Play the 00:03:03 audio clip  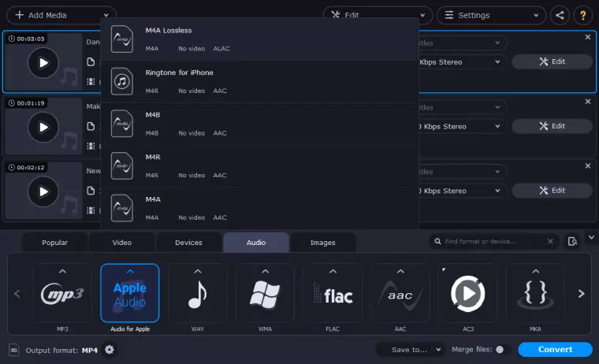coord(43,63)
